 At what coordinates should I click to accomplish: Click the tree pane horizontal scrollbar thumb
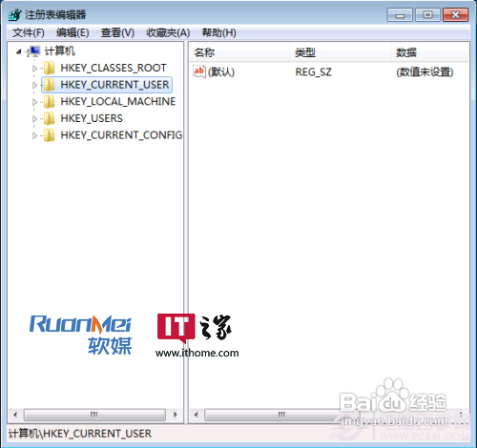94,415
